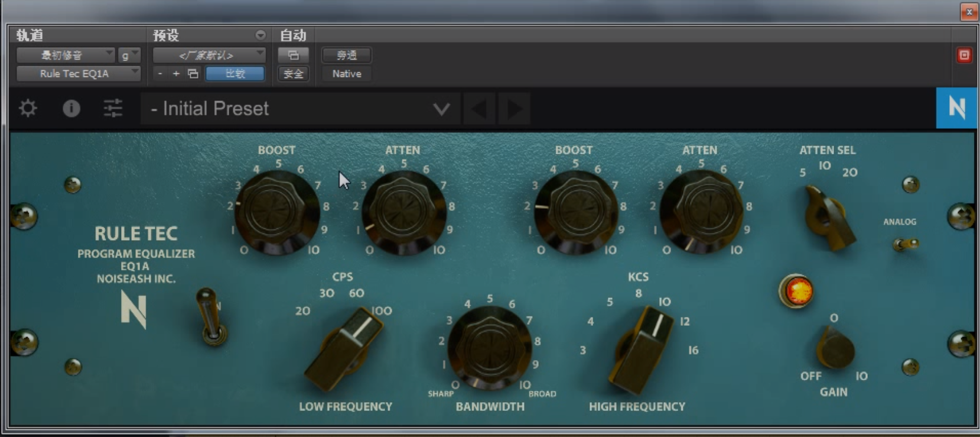Click the CPS low frequency selector switch

pos(344,350)
